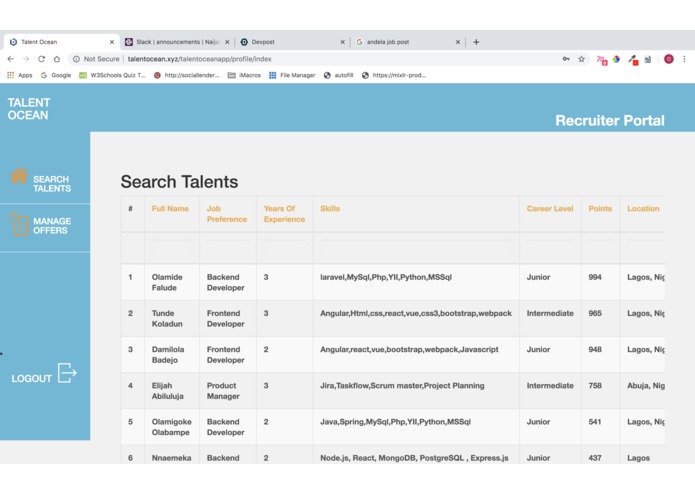The image size is (695, 494).
Task: Switch to the Slack announcements tab
Action: [x=177, y=42]
